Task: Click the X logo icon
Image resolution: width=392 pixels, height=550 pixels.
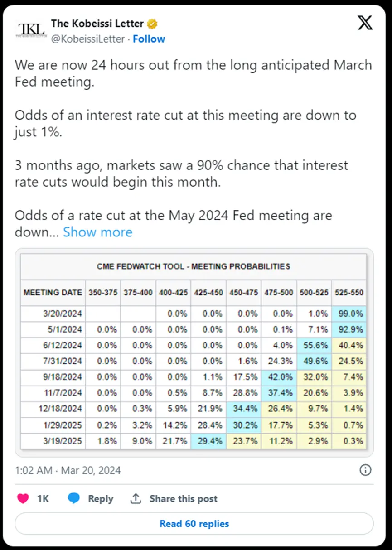Action: click(365, 23)
